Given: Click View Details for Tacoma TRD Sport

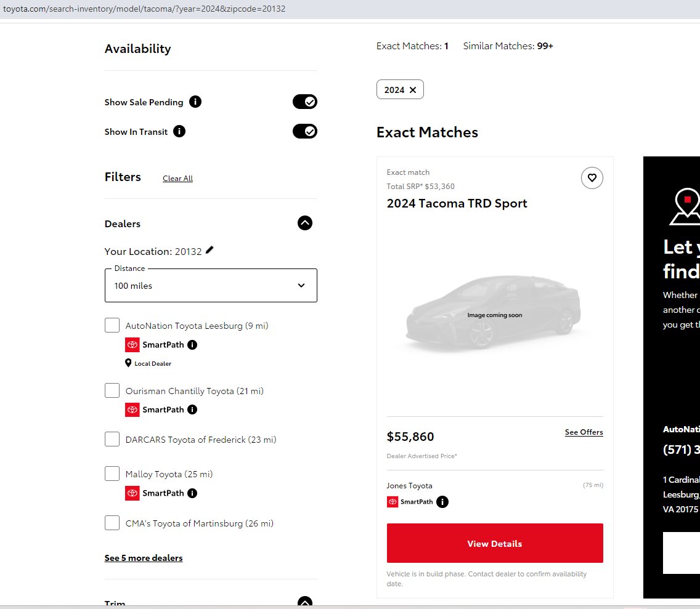Looking at the screenshot, I should click(495, 543).
